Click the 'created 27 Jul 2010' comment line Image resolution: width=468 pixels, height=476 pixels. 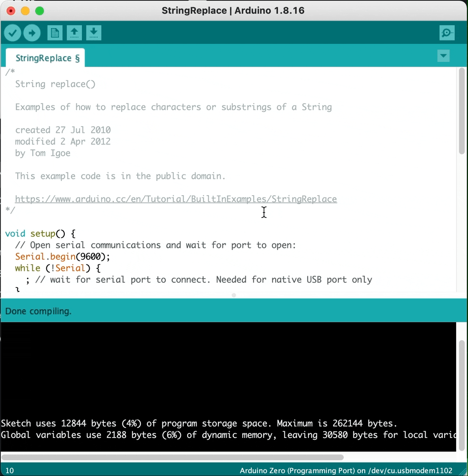coord(63,130)
